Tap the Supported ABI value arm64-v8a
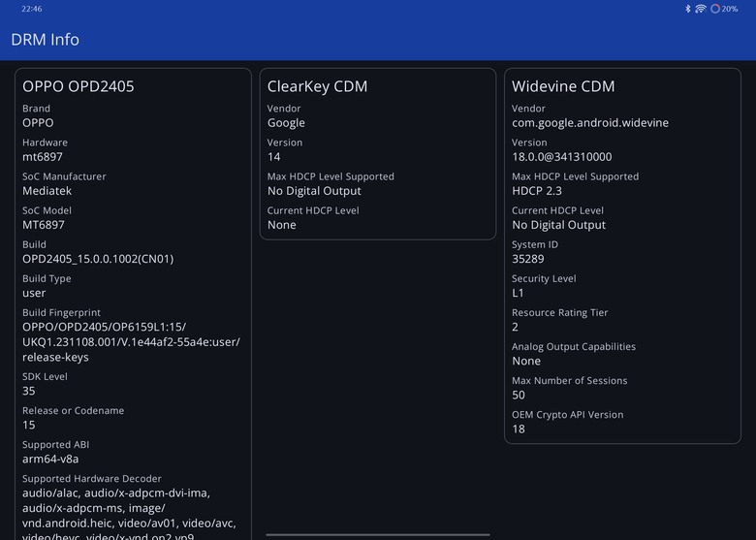This screenshot has width=756, height=540. pyautogui.click(x=50, y=459)
